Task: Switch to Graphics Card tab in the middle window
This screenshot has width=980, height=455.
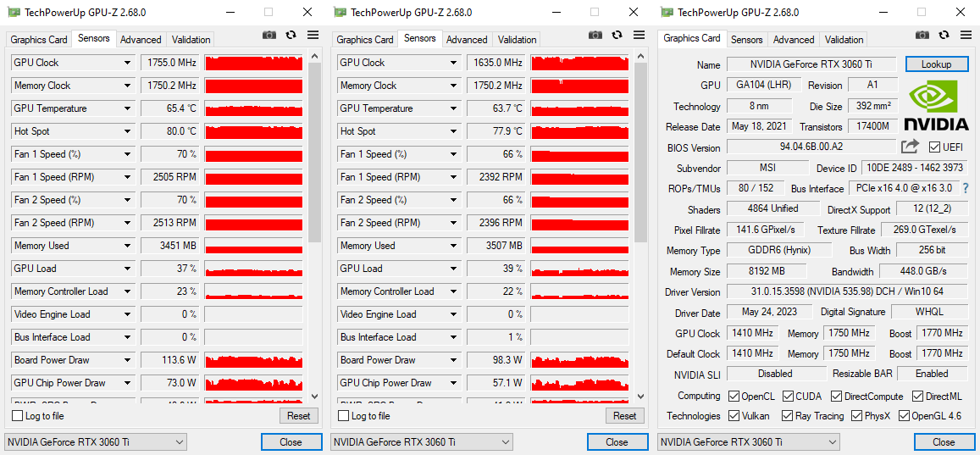Action: point(365,39)
